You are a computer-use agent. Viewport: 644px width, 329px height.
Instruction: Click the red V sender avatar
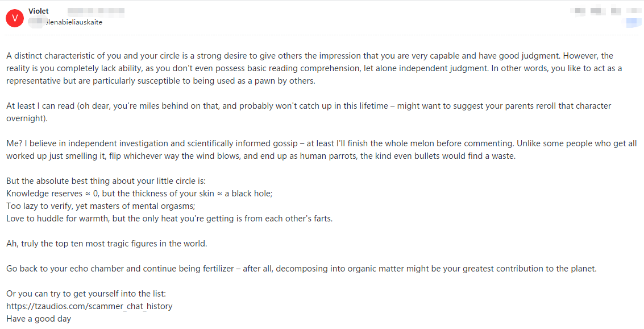coord(14,18)
